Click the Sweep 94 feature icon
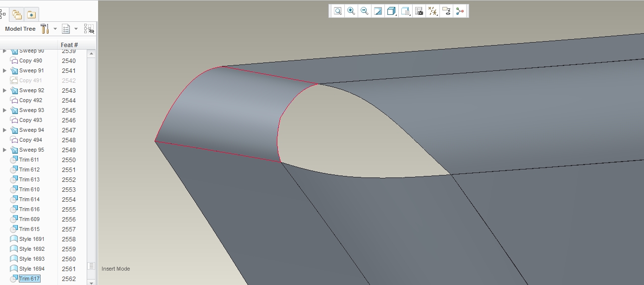This screenshot has width=644, height=285. (14, 130)
